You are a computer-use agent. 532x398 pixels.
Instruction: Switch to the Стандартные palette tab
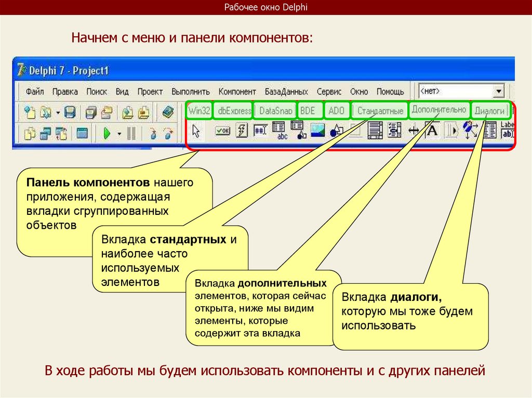[380, 111]
